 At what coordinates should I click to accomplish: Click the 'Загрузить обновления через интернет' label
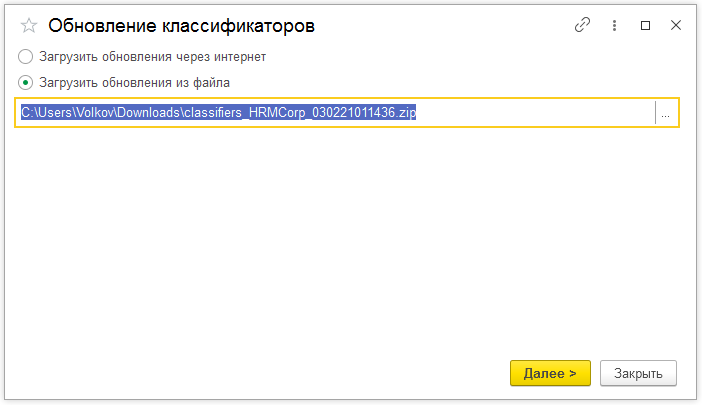pyautogui.click(x=152, y=57)
